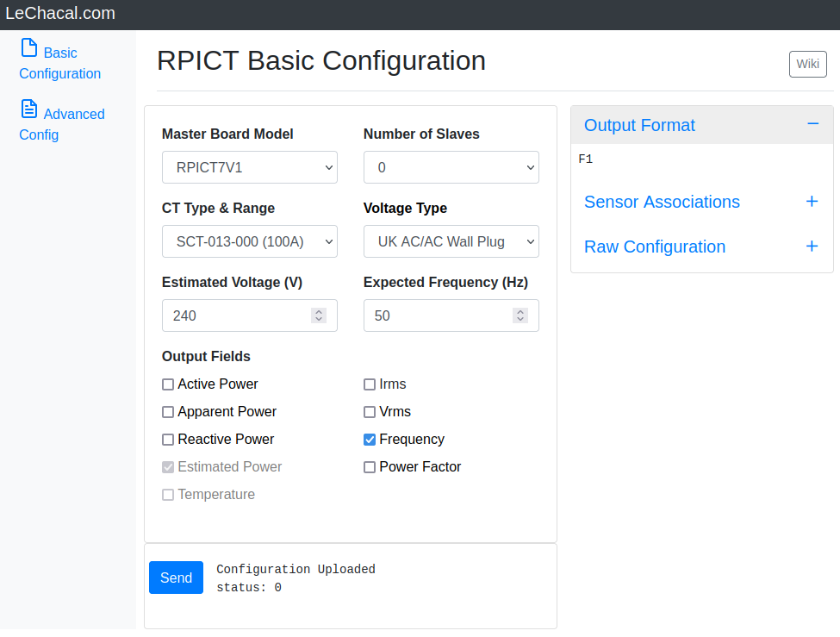Collapse Output Format with the minus icon
The image size is (840, 637).
[x=812, y=124]
